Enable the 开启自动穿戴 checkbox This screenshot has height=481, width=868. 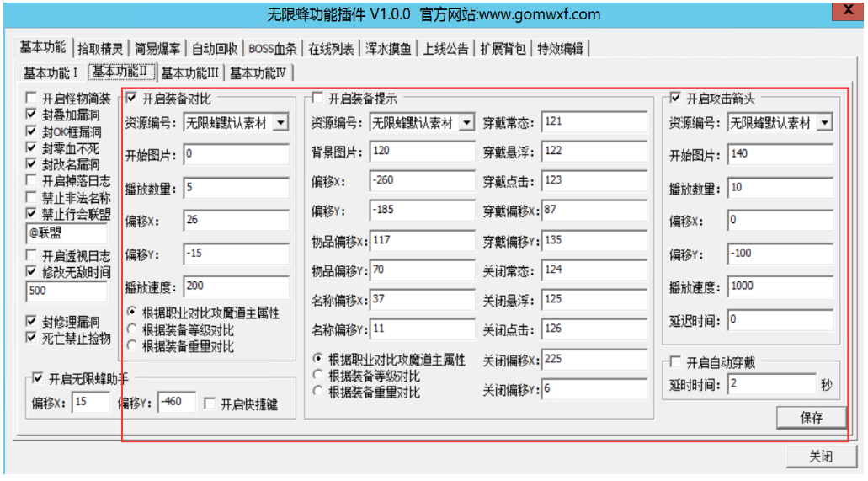[x=675, y=362]
